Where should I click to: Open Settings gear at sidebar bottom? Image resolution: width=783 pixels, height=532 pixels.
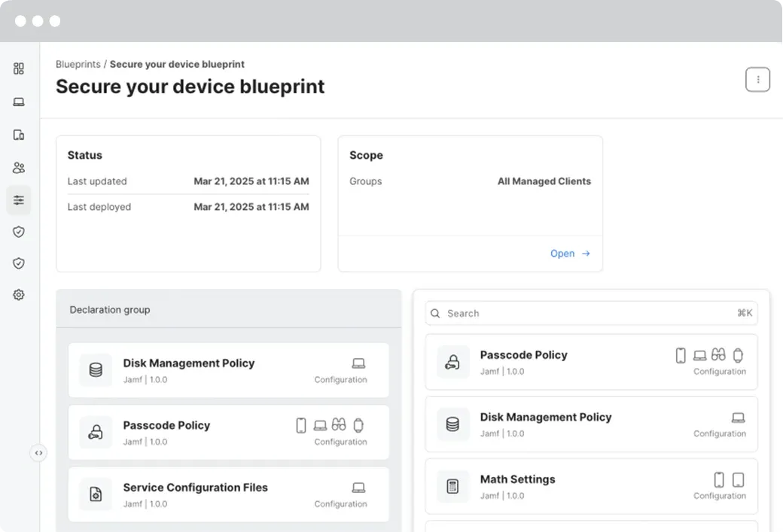point(18,294)
